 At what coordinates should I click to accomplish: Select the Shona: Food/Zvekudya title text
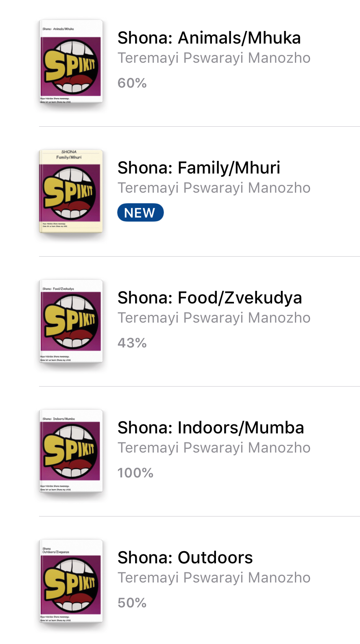209,298
